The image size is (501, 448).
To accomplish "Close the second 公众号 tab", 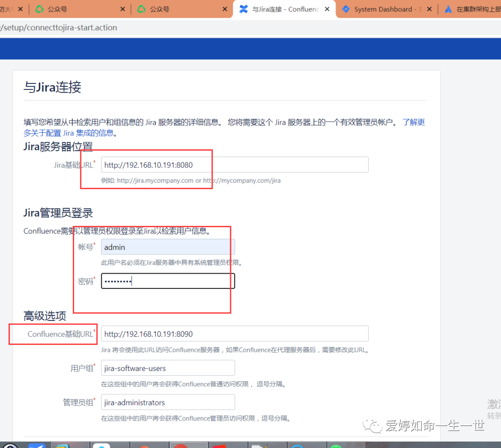I will pos(225,9).
